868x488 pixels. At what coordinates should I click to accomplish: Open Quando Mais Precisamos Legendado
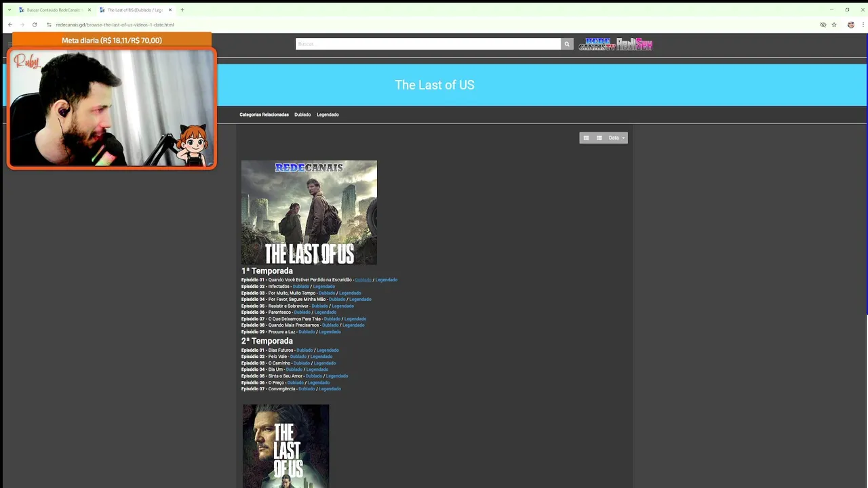coord(353,325)
